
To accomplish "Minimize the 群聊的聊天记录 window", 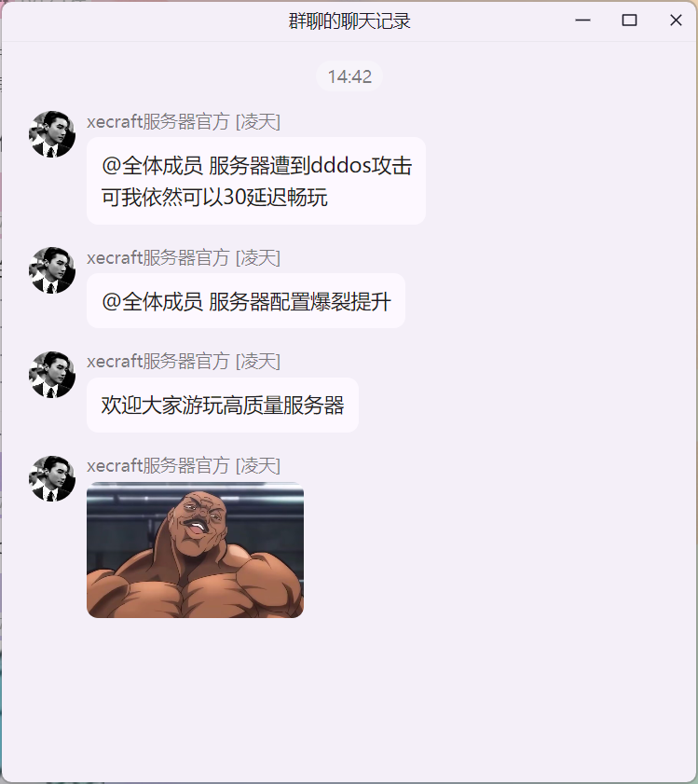I will tap(582, 21).
